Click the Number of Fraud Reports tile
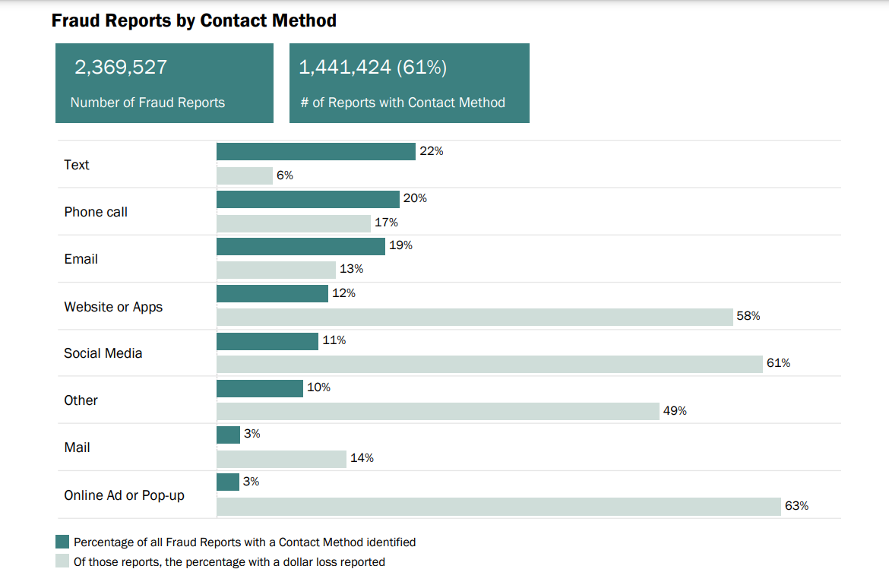The width and height of the screenshot is (889, 588). pyautogui.click(x=164, y=83)
